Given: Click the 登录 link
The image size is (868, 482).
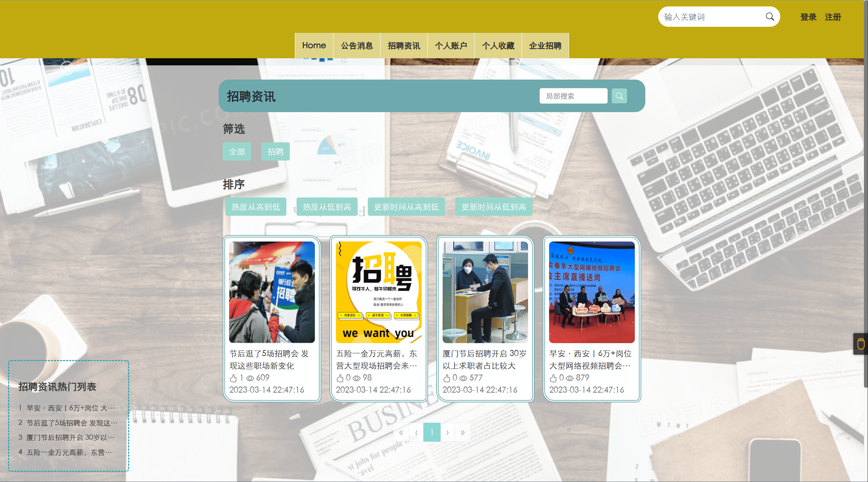Looking at the screenshot, I should (x=808, y=17).
